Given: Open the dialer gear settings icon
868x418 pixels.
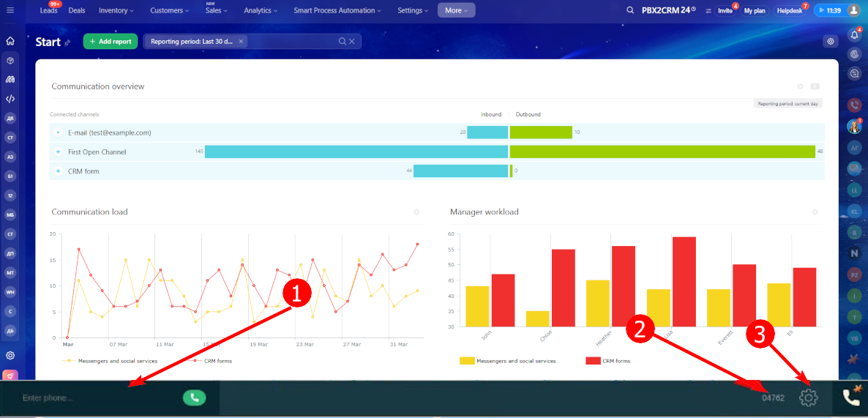Looking at the screenshot, I should point(809,397).
